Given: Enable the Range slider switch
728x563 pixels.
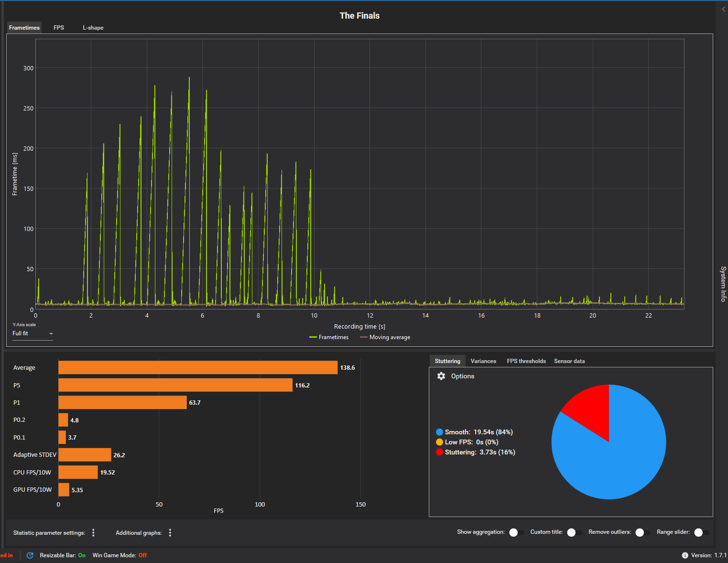Looking at the screenshot, I should pyautogui.click(x=701, y=532).
